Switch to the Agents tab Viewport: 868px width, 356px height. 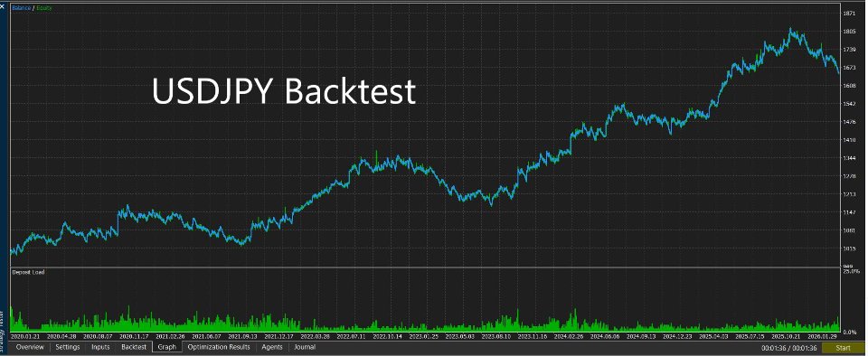point(272,347)
